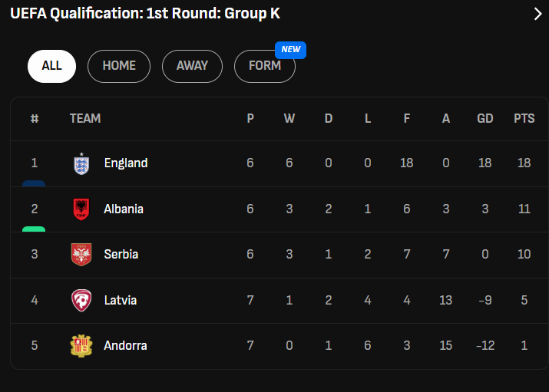Open the FORM standings tab
549x392 pixels.
click(264, 66)
